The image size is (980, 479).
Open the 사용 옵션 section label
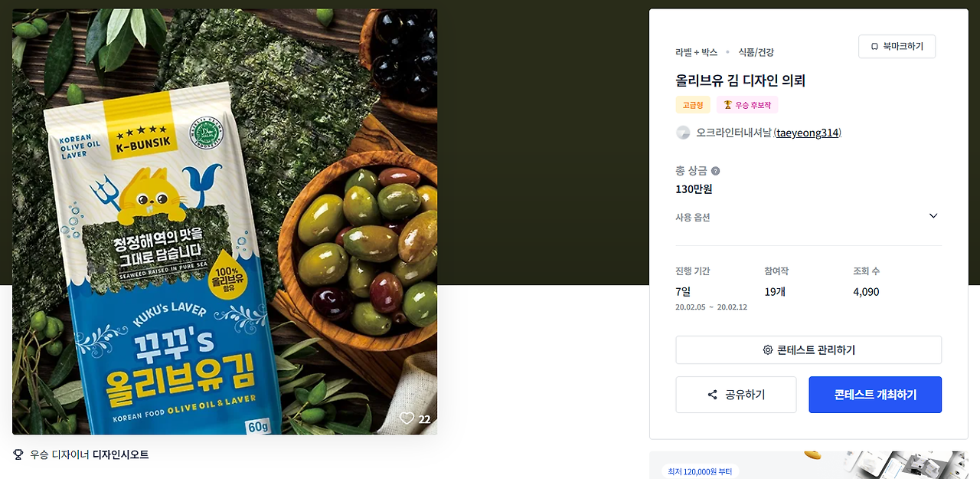click(x=693, y=218)
